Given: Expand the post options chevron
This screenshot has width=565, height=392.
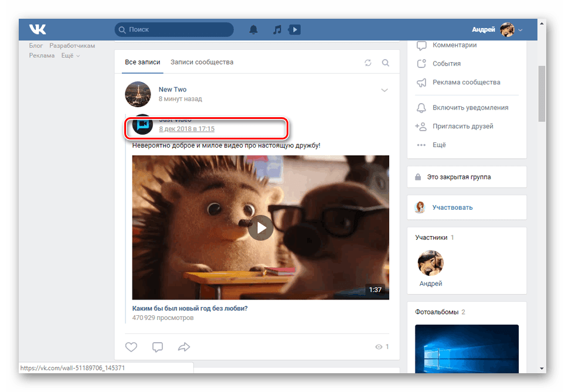Looking at the screenshot, I should pyautogui.click(x=384, y=90).
